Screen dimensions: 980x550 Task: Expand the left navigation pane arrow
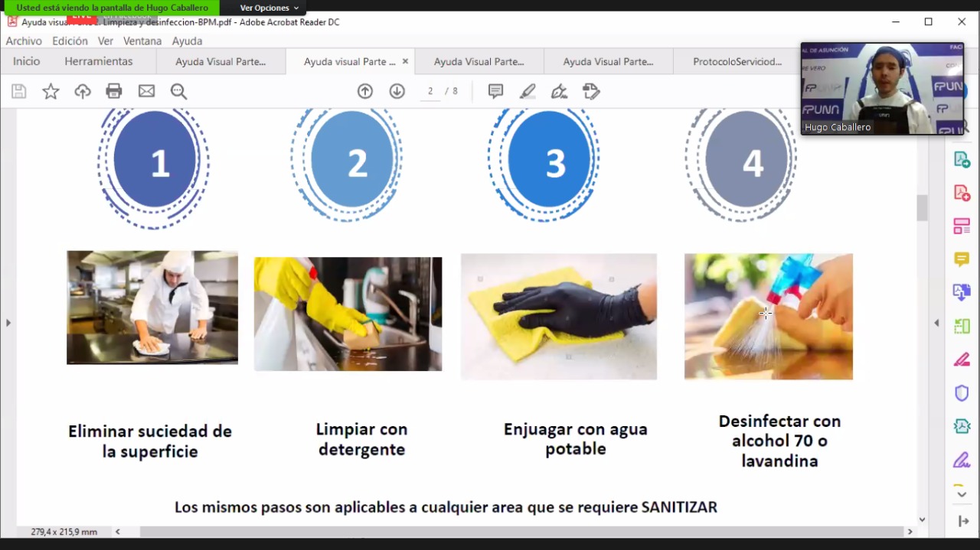[8, 323]
